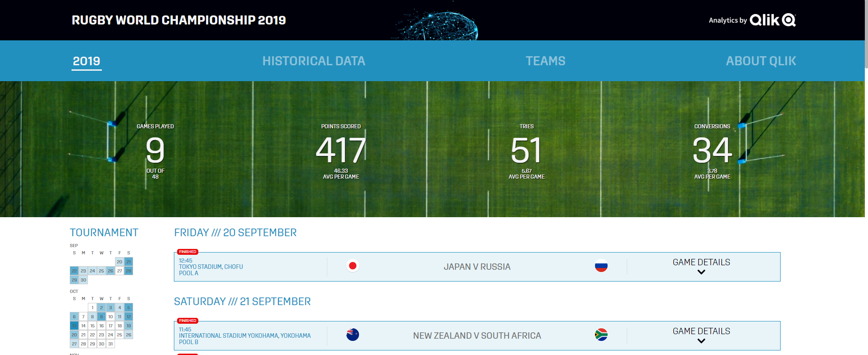Viewport: 868px width, 355px height.
Task: Click the Points Scored value 417
Action: point(341,150)
